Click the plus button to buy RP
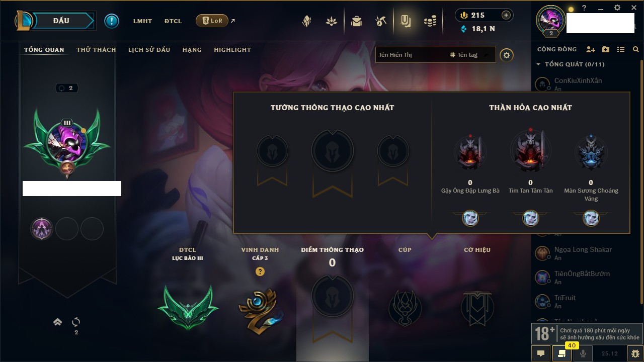The image size is (644, 362). (x=506, y=15)
